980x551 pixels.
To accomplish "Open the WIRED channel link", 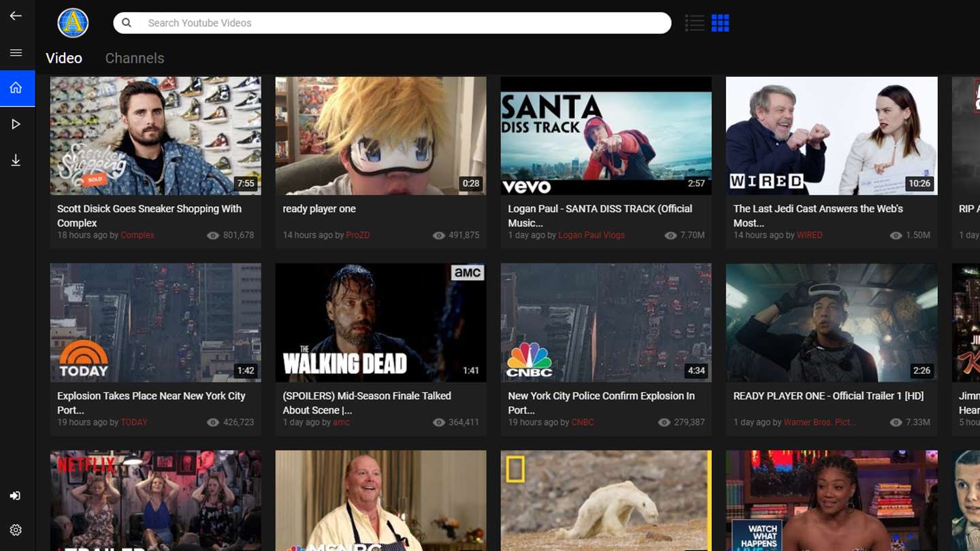I will [810, 235].
